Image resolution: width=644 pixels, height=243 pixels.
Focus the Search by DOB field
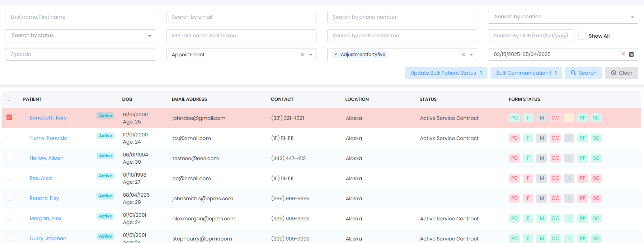531,36
